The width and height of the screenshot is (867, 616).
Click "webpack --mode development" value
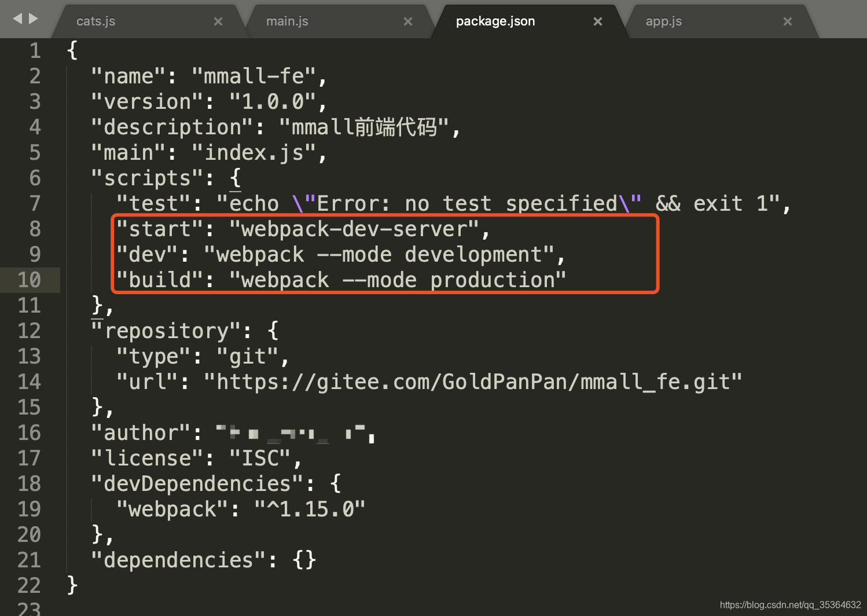click(379, 254)
